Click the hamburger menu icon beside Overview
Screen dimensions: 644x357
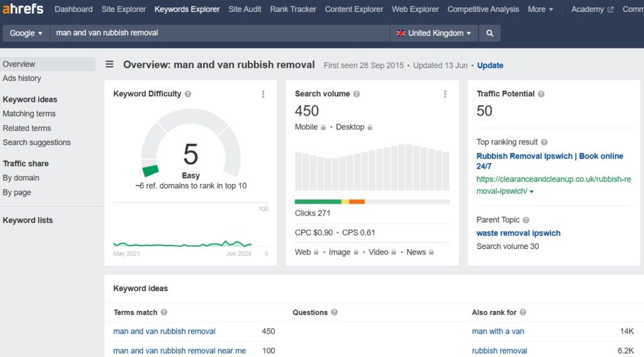click(x=109, y=64)
